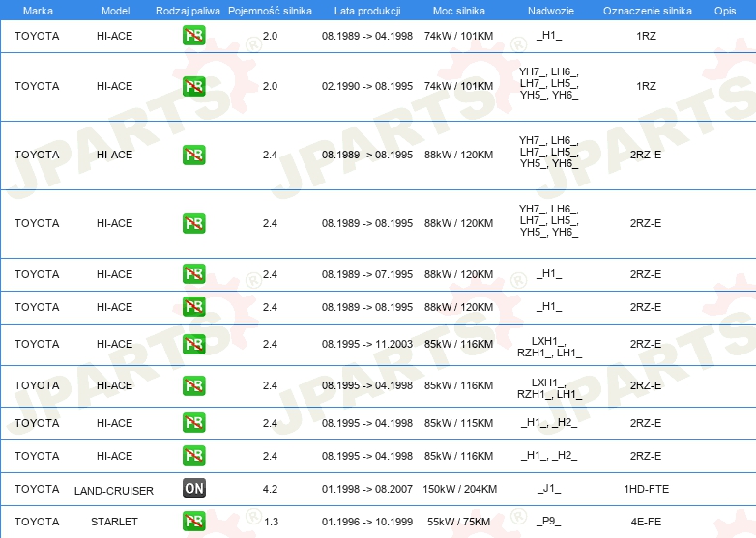The width and height of the screenshot is (756, 538).
Task: Select the 1HD-FTE engine code cell
Action: (x=646, y=489)
